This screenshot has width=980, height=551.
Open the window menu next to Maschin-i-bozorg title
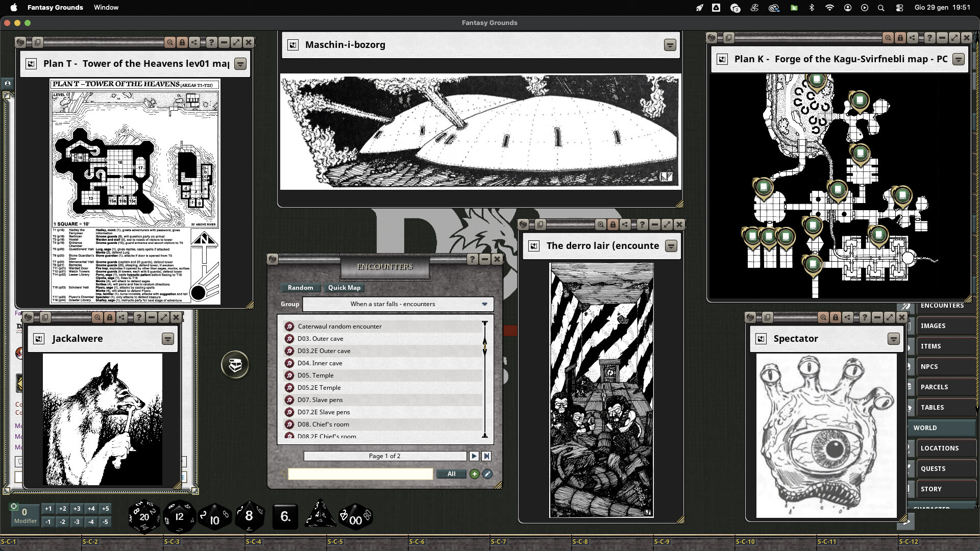coord(670,45)
